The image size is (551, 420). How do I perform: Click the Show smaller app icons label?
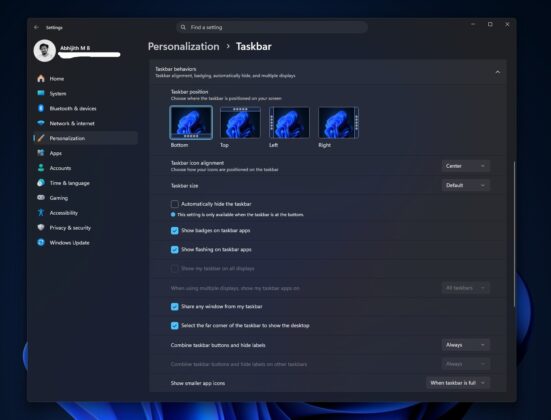(198, 383)
